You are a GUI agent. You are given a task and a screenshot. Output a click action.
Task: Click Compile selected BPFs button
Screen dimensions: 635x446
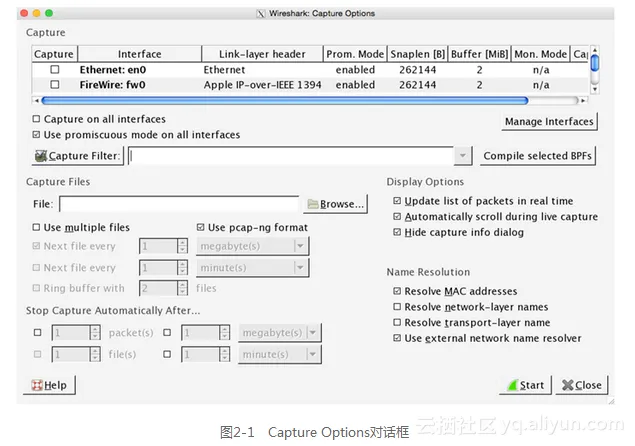(x=537, y=156)
